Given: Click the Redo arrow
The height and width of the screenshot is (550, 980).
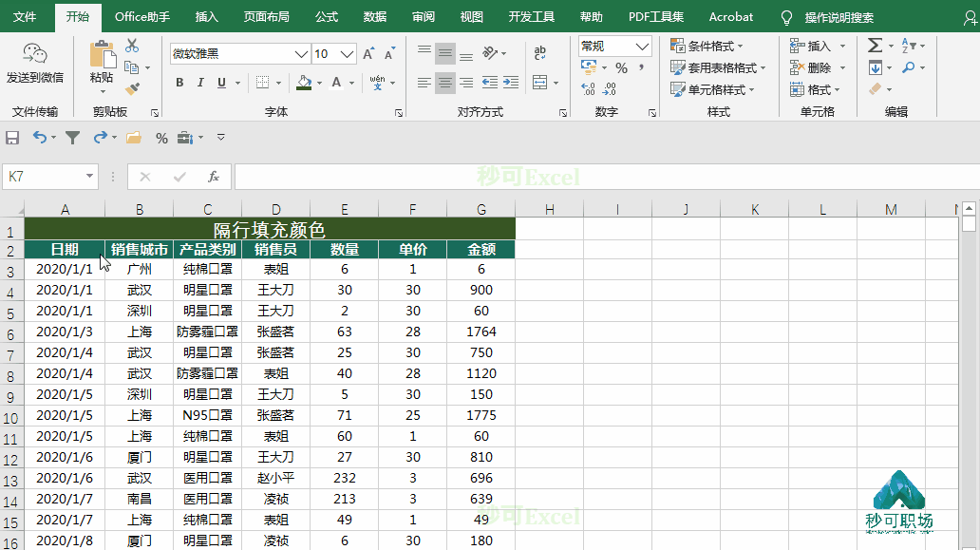Looking at the screenshot, I should tap(100, 138).
